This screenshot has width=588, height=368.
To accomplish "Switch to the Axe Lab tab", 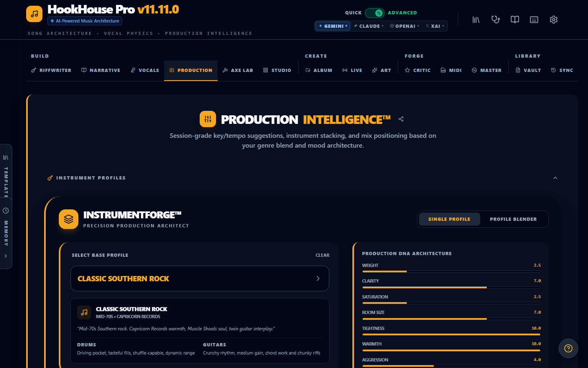I will (x=238, y=70).
